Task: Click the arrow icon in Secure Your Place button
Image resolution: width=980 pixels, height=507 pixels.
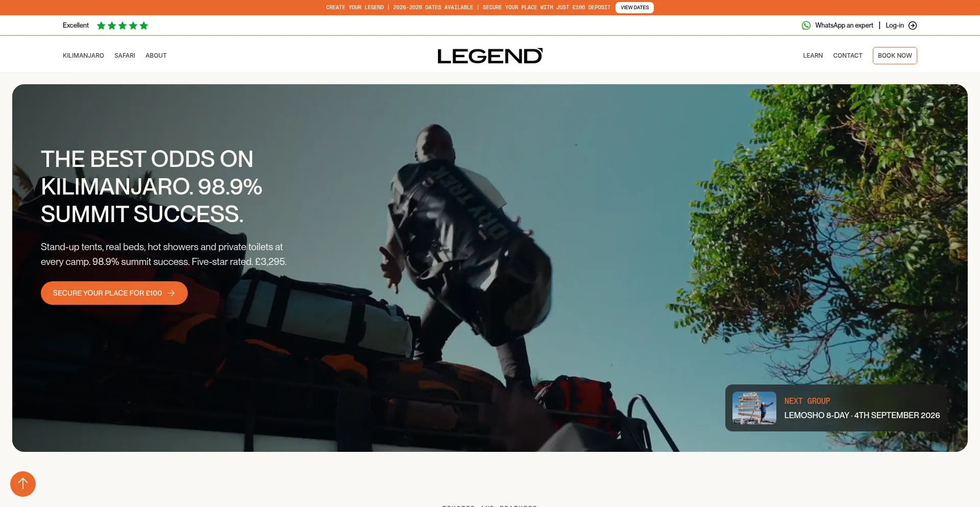Action: [171, 293]
